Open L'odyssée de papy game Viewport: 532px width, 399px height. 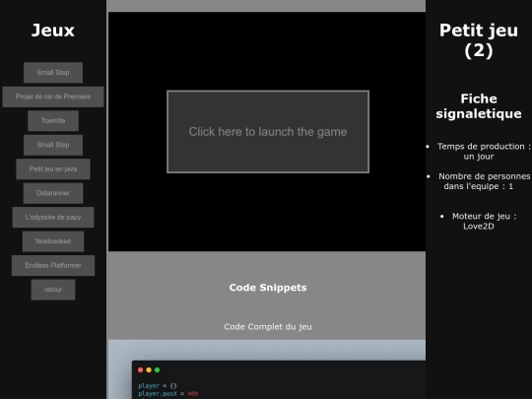pyautogui.click(x=53, y=217)
